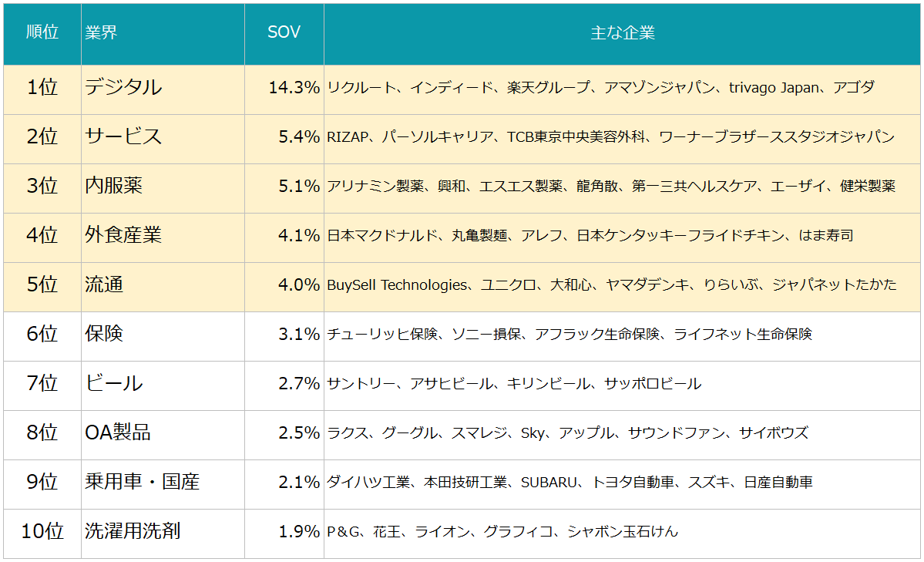The image size is (924, 562).
Task: Click the 内服薬 industry cell
Action: pos(163,189)
